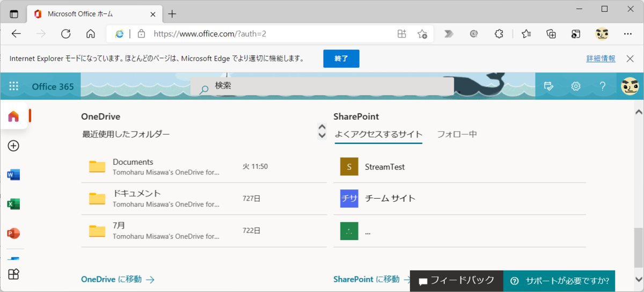Open the Edge toolbar icon left of profile avatar

coord(576,34)
